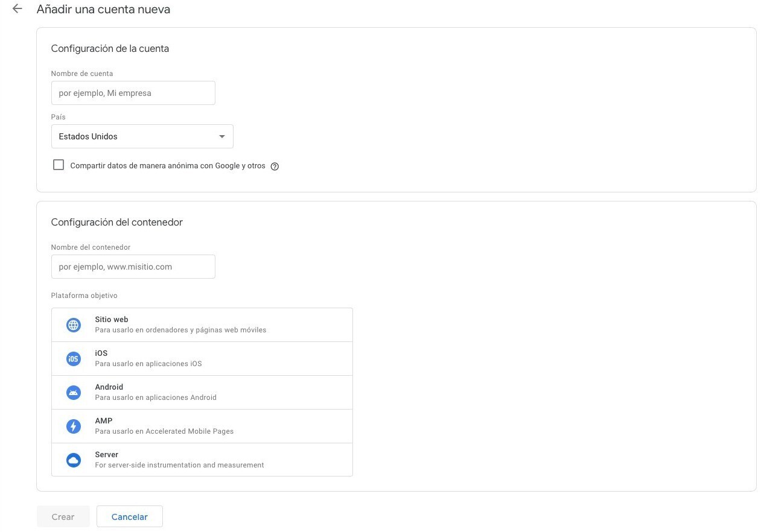Select the Server platform option
This screenshot has width=764, height=532.
click(x=202, y=460)
